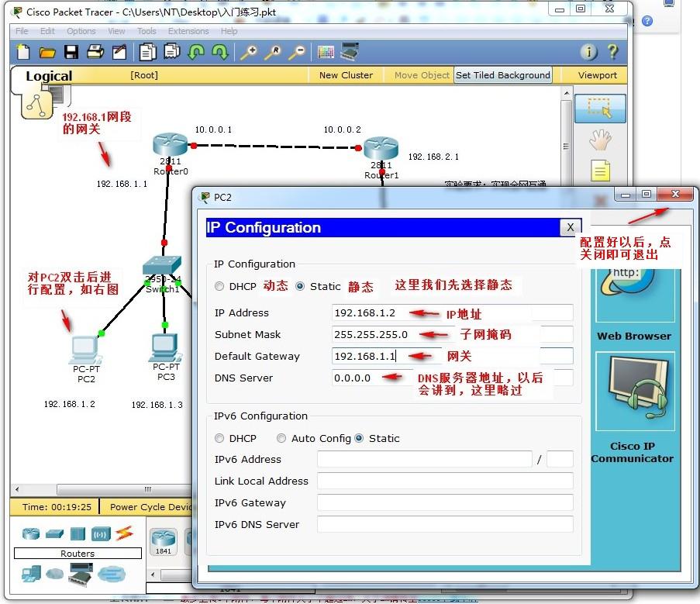Choose the Move Layout hand tool
700x604 pixels.
(x=600, y=140)
